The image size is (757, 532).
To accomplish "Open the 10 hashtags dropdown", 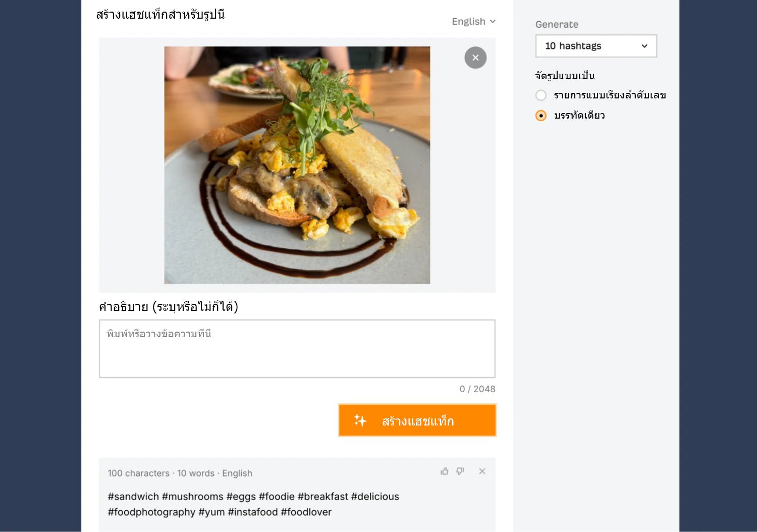I will [596, 46].
